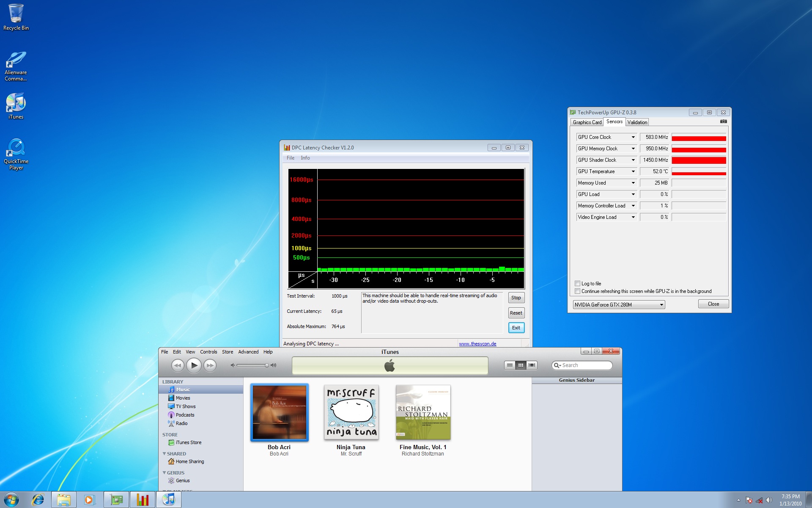
Task: Open the GPU Memory Clock sensor dropdown
Action: (x=633, y=149)
